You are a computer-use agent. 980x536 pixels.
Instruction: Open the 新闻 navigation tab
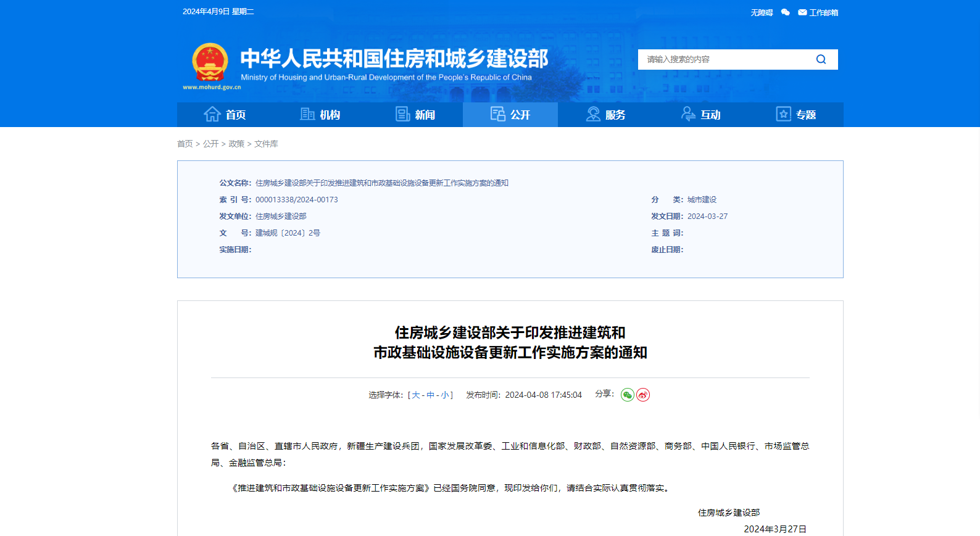pos(415,115)
